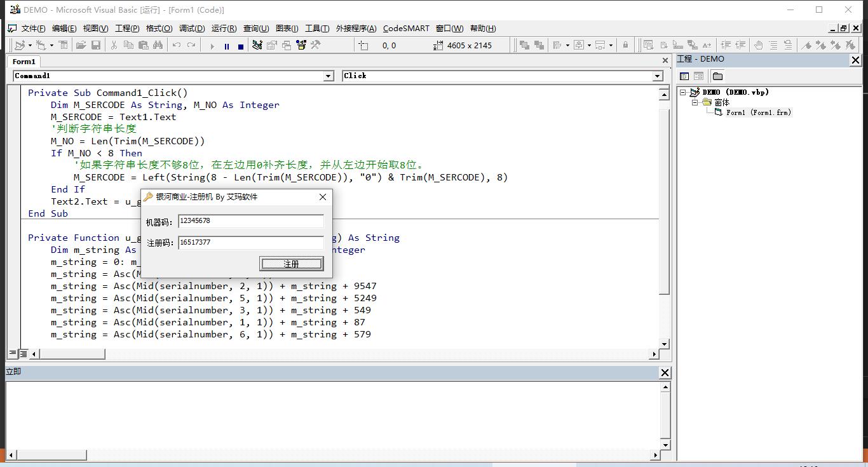Select Form1 in the Project Explorer tree
868x467 pixels.
[x=763, y=112]
